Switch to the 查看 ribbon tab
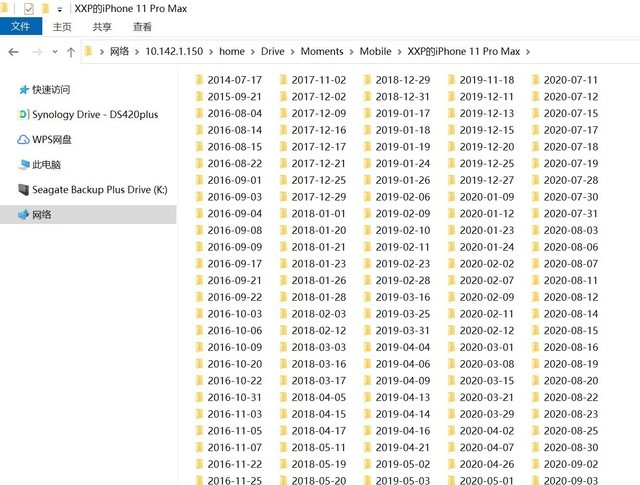Screen dimensions: 640x485 point(142,27)
